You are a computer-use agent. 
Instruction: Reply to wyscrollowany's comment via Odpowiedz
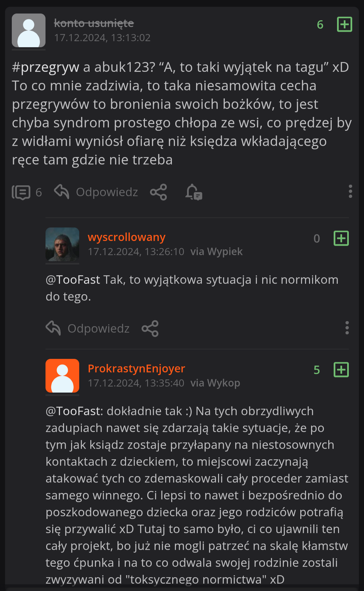(88, 329)
